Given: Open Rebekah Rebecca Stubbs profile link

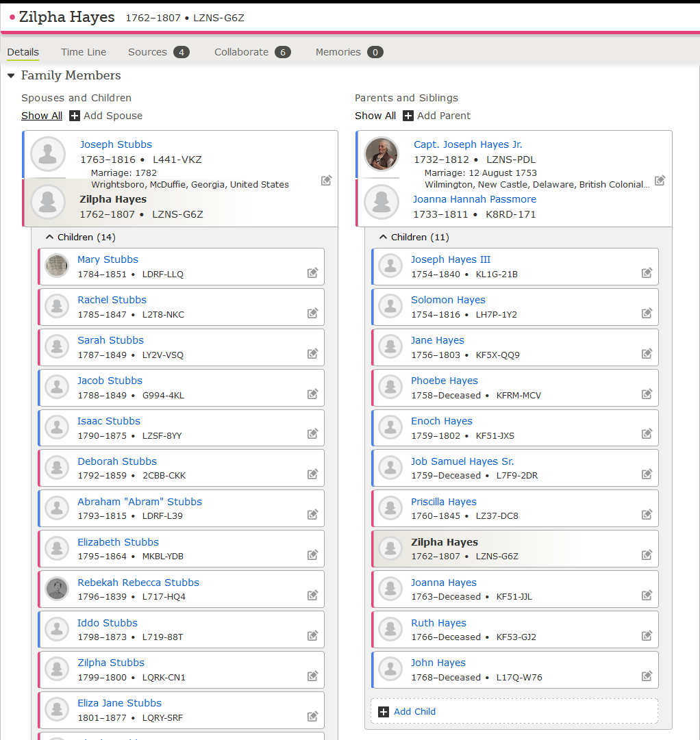Looking at the screenshot, I should [x=138, y=583].
